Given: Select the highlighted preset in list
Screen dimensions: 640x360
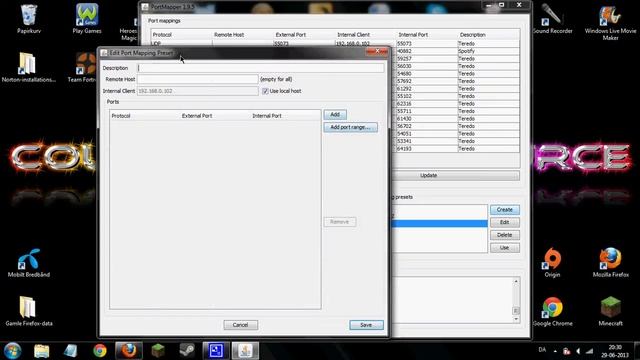Looking at the screenshot, I should pyautogui.click(x=439, y=224).
